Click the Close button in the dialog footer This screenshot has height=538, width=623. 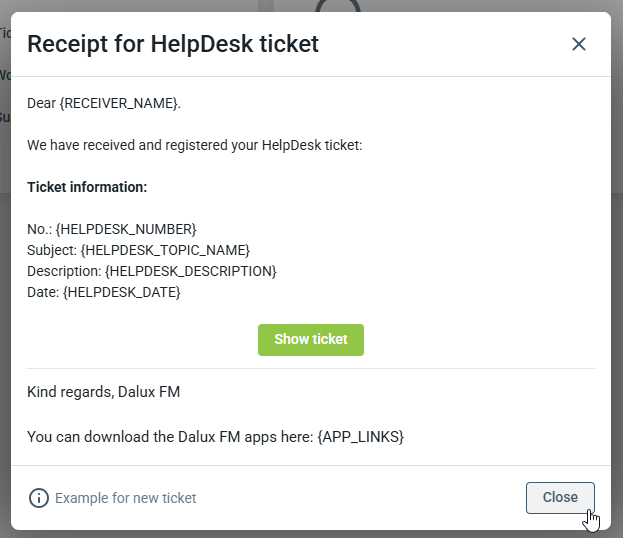(560, 497)
